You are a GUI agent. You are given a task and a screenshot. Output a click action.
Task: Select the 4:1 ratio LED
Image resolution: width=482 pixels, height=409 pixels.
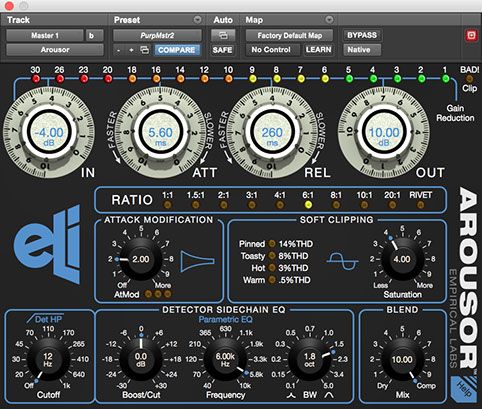[x=280, y=205]
